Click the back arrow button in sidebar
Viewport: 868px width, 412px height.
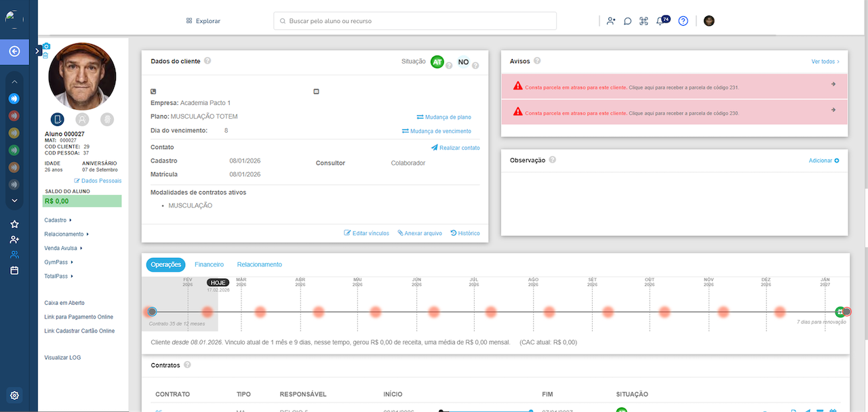(x=14, y=52)
